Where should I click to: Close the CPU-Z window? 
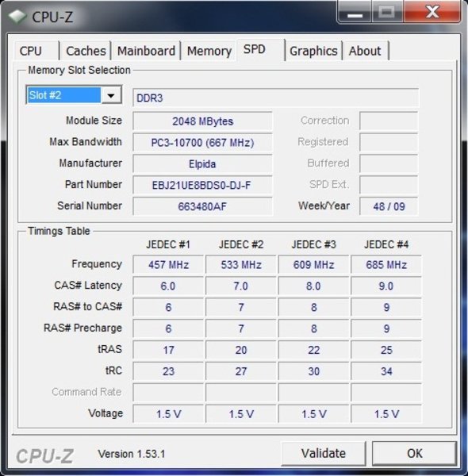[x=432, y=12]
